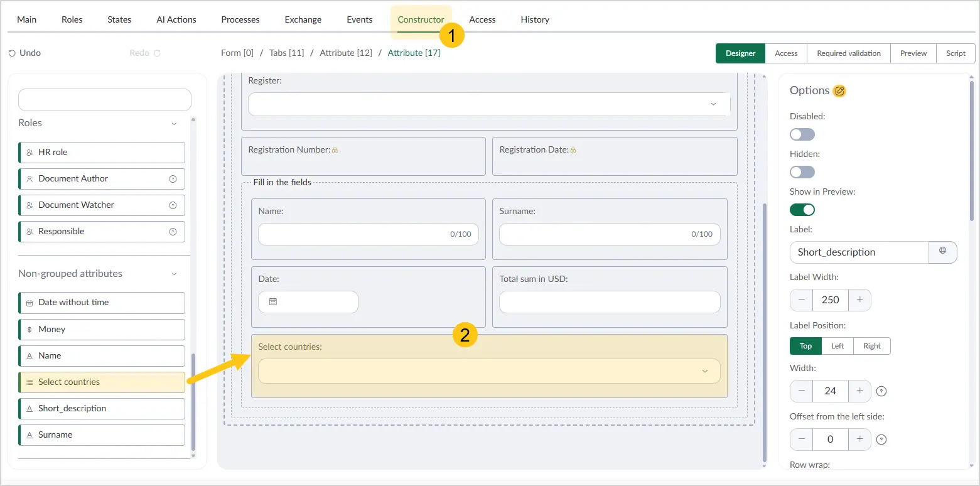Set Label Position to Top
Screen dimensions: 980x486
(805, 346)
